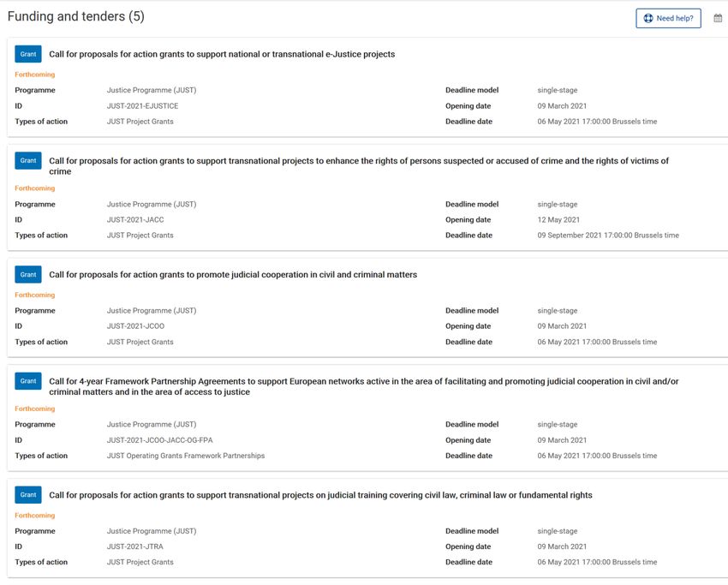Image resolution: width=728 pixels, height=585 pixels.
Task: Click the Need help? button
Action: (668, 18)
